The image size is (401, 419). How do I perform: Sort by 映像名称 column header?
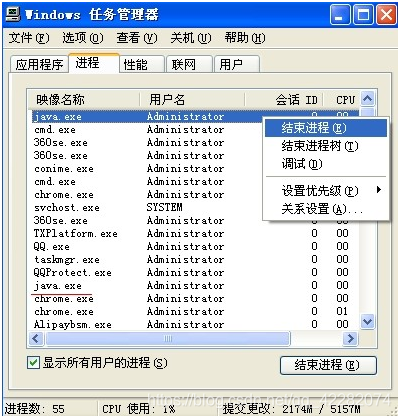[84, 99]
